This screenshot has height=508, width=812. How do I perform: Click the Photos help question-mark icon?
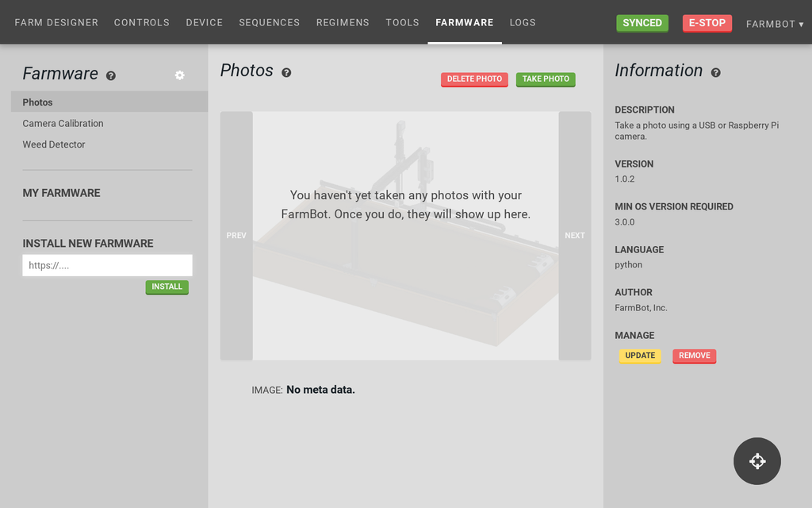tap(286, 72)
